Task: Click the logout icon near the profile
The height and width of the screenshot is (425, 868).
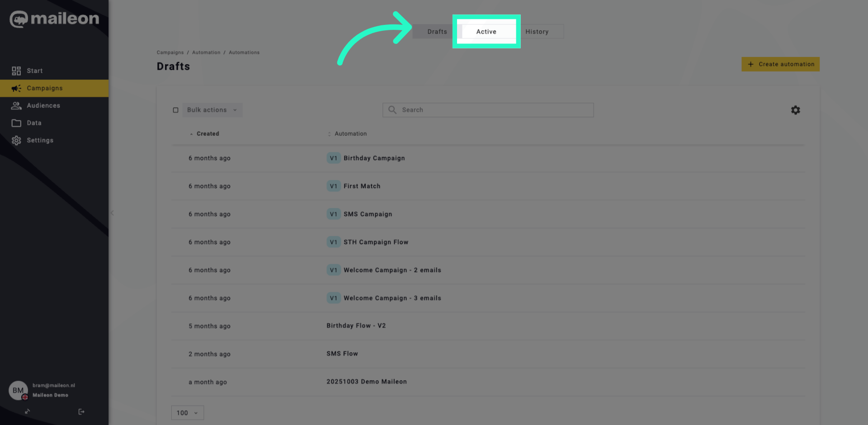Action: 81,411
